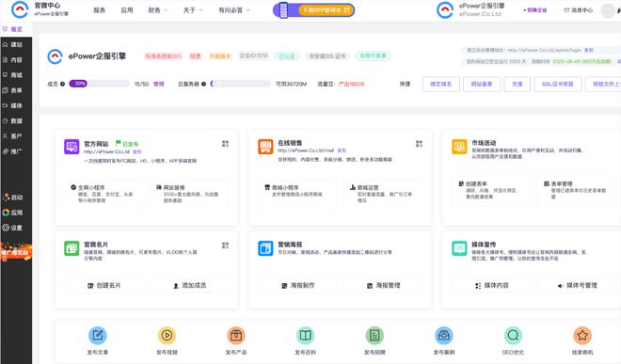Select 商城 in the sidebar
Screen dimensions: 621x364
(x=16, y=75)
